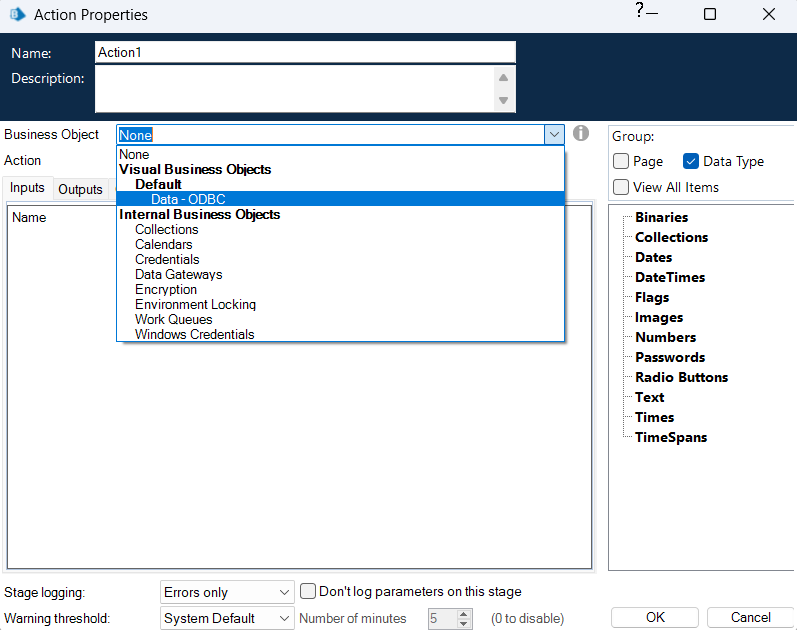This screenshot has height=630, width=797.
Task: Click into the Name text field
Action: pos(305,52)
